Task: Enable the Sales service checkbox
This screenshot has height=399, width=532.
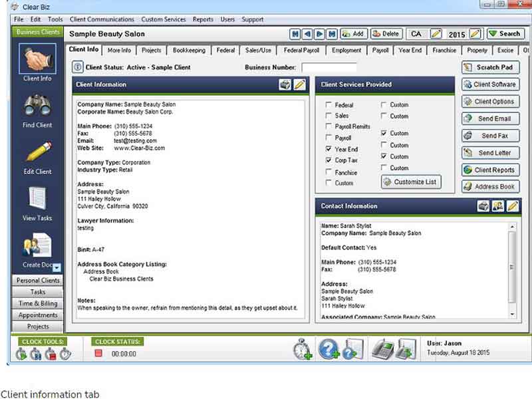Action: (329, 115)
